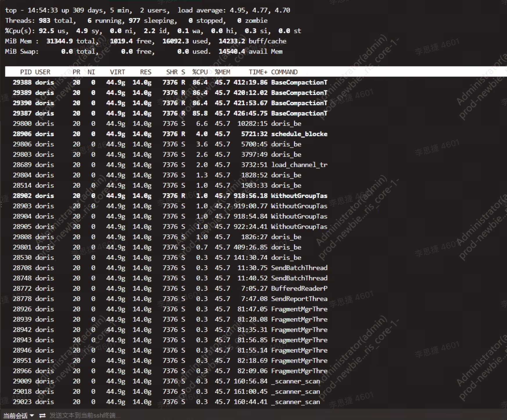This screenshot has width=507, height=420.
Task: Select the COMMAND column header
Action: [284, 72]
